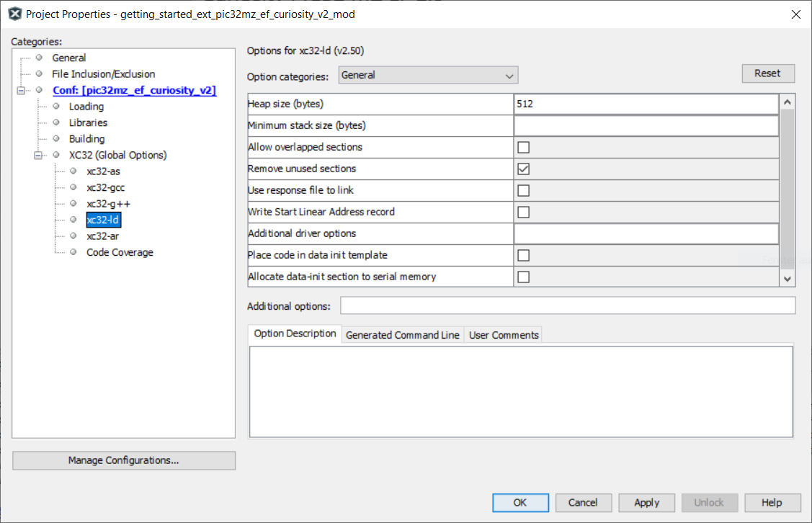Select the xc32-g++ category
The height and width of the screenshot is (523, 812).
pos(108,203)
